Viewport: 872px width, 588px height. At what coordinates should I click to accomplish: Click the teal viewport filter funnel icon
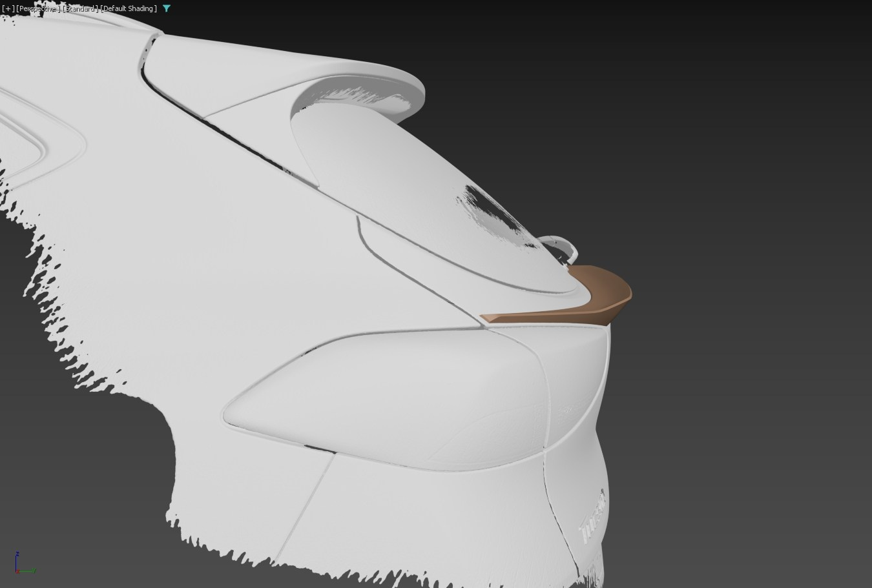point(167,8)
